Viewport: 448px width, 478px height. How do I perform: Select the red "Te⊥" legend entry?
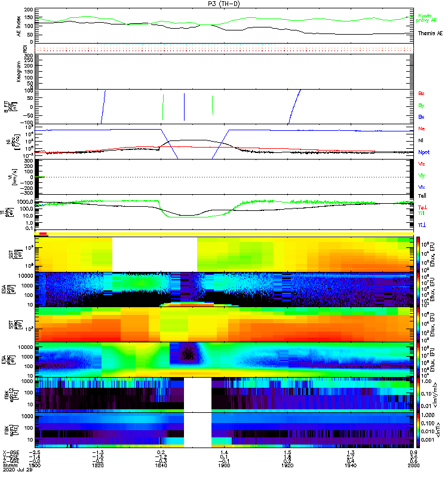click(422, 207)
